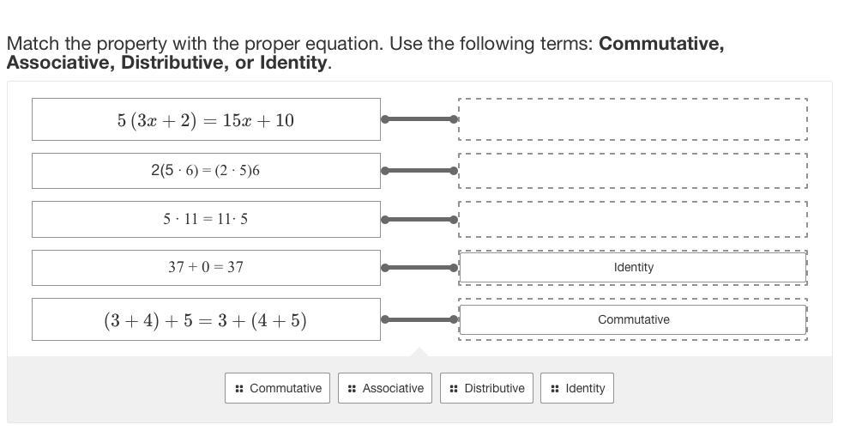Click the empty answer slot beside 5 · 11 = 11 · 5
Viewport: 868px width, 437px height.
click(633, 219)
